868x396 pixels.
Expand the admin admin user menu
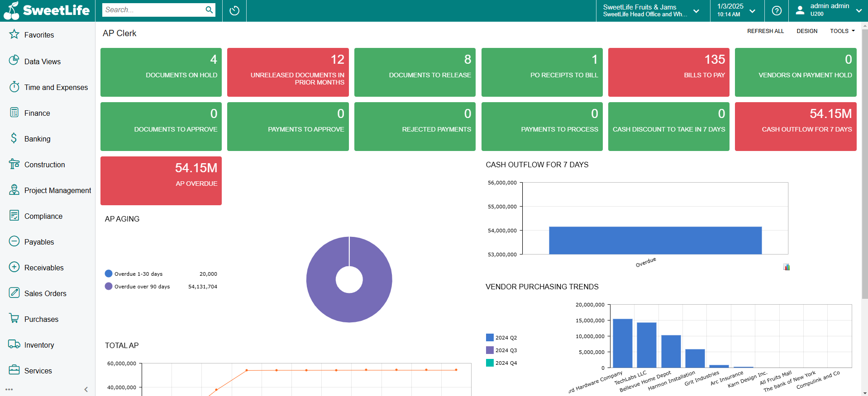(x=829, y=11)
